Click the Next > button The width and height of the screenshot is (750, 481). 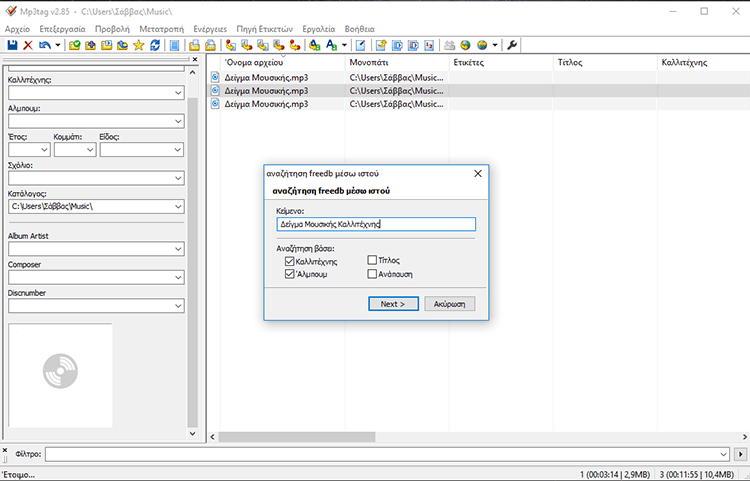coord(393,304)
